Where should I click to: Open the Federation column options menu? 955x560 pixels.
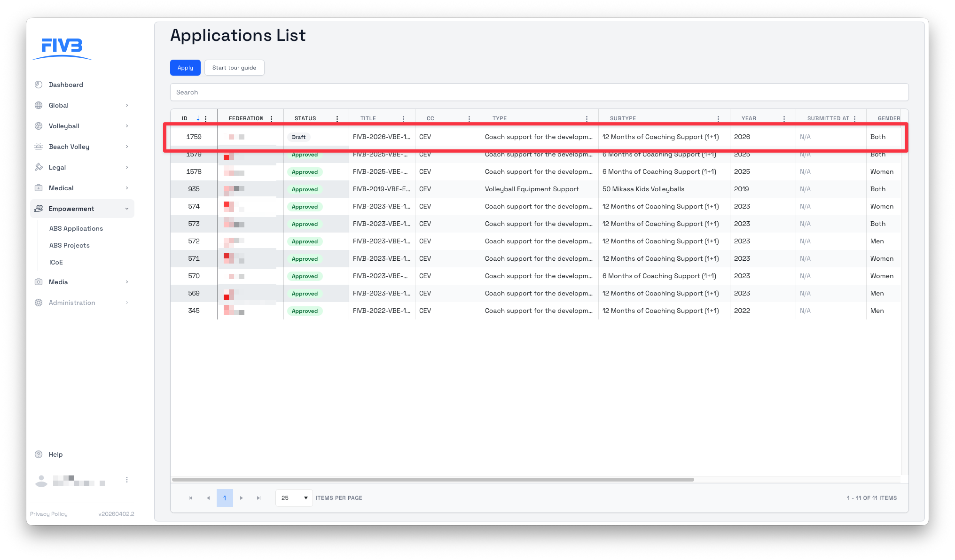pos(271,119)
